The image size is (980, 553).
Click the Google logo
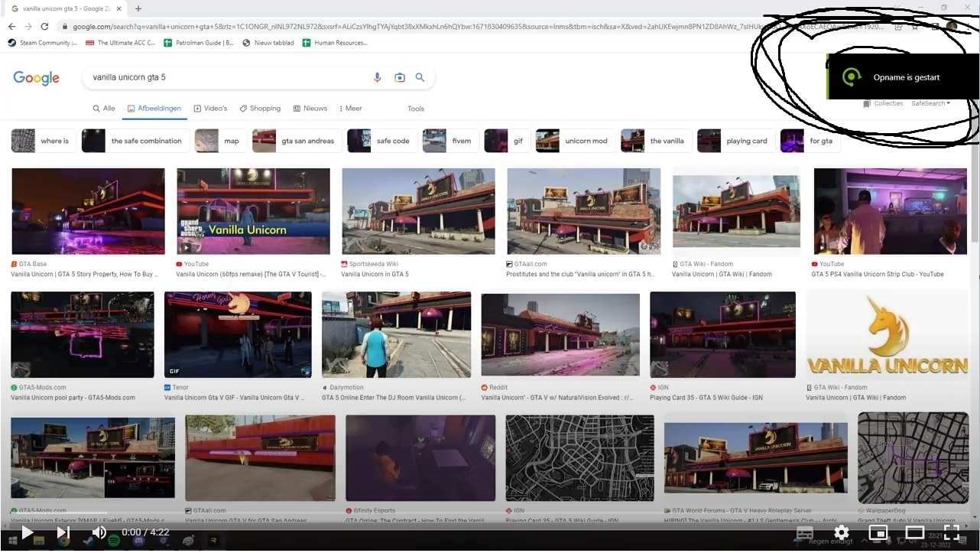point(36,77)
